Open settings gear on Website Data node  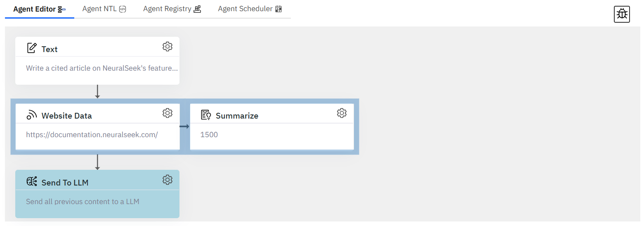167,113
